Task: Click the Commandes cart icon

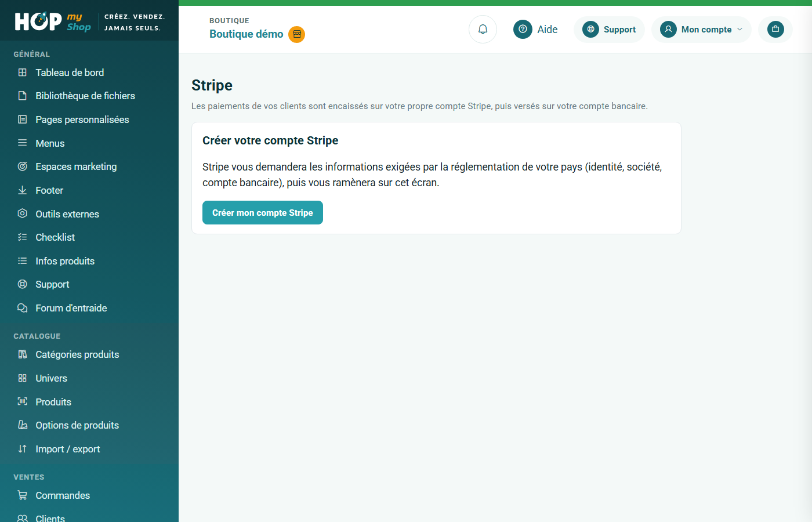Action: (22, 495)
